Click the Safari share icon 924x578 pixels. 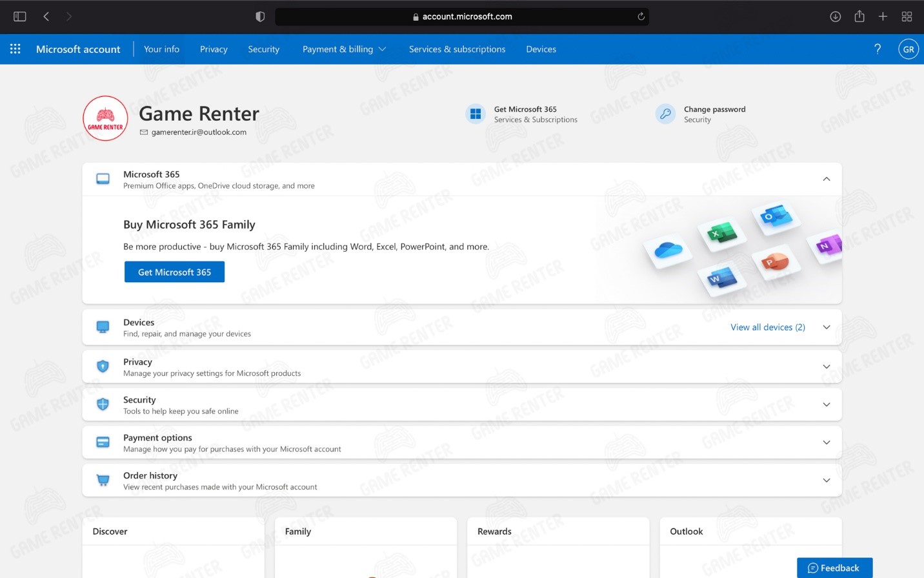[x=859, y=16]
